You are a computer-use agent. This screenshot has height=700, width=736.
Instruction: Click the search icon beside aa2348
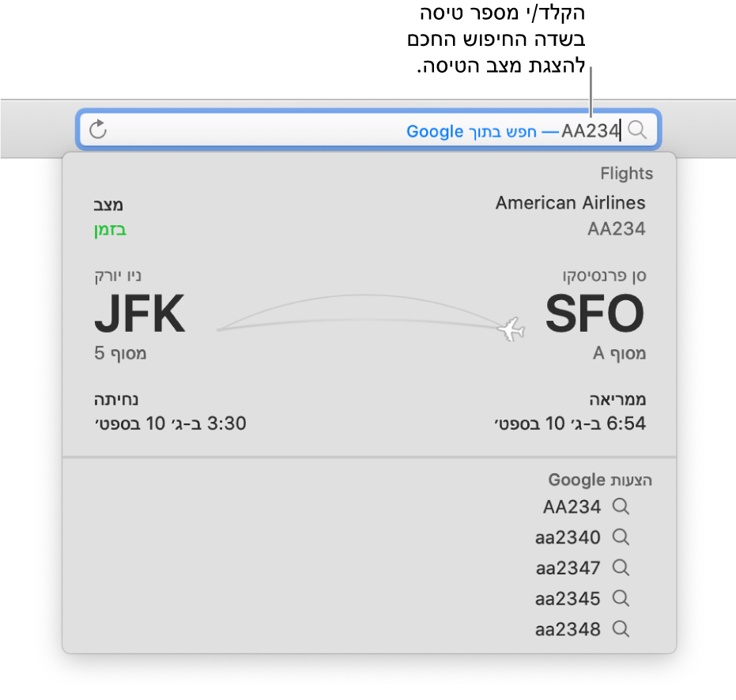coord(621,629)
